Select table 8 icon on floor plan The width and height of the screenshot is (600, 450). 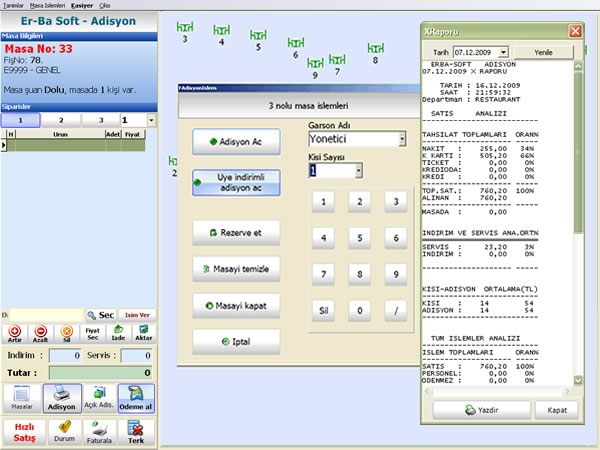[x=375, y=49]
